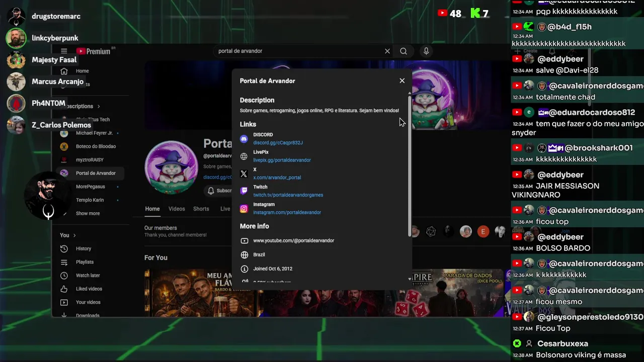Open the Discord invite link

click(x=278, y=143)
